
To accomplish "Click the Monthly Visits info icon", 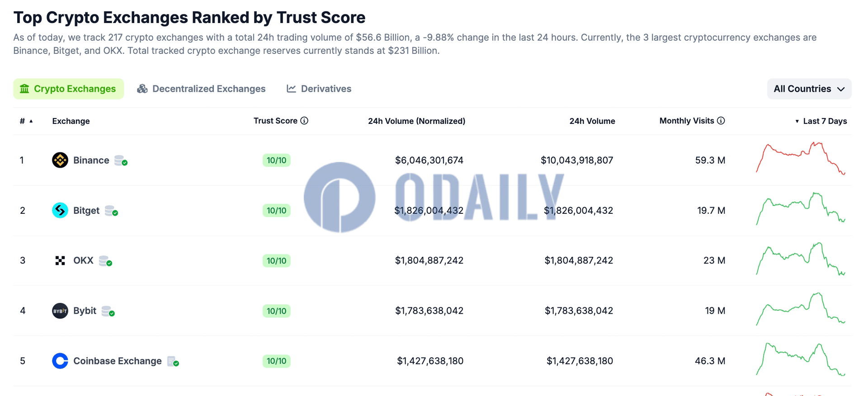I will click(x=721, y=121).
